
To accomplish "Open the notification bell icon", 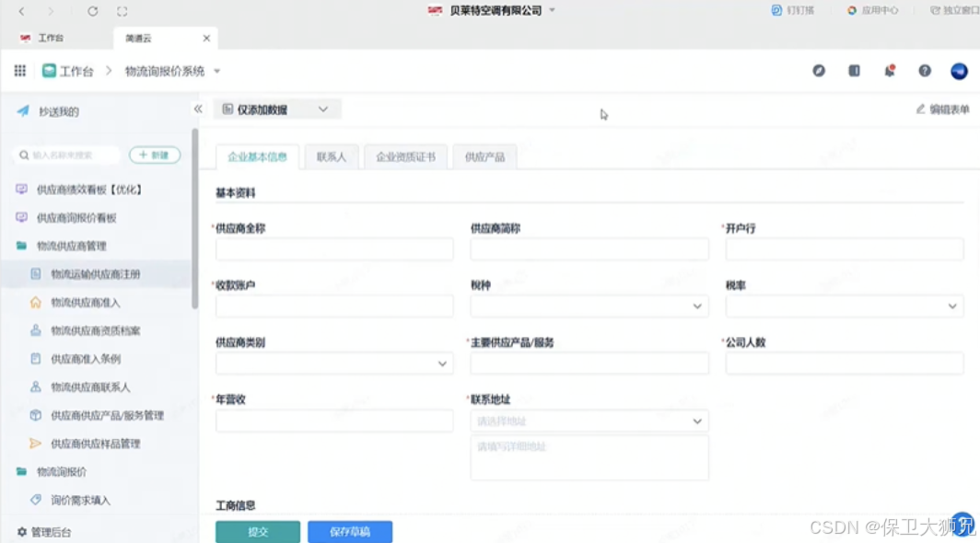I will pos(888,70).
